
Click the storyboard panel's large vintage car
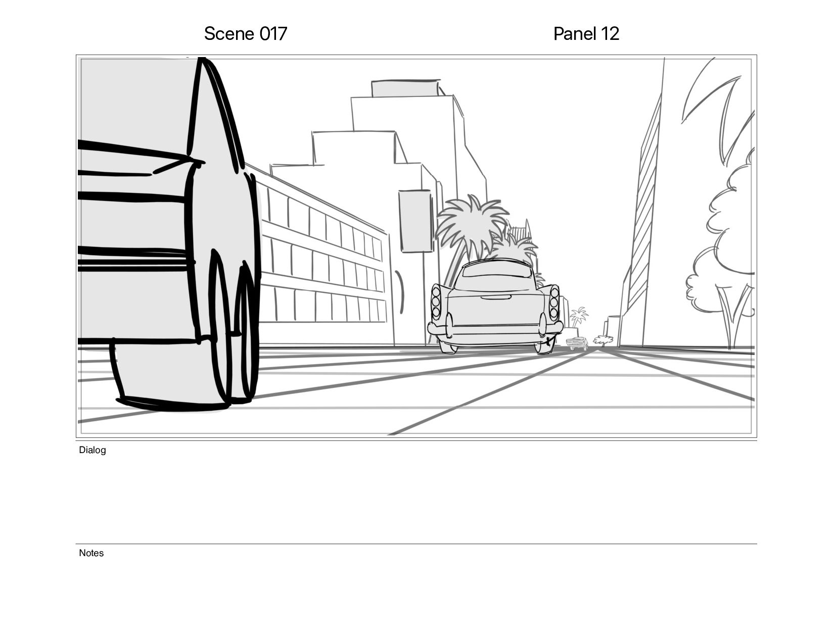[495, 306]
